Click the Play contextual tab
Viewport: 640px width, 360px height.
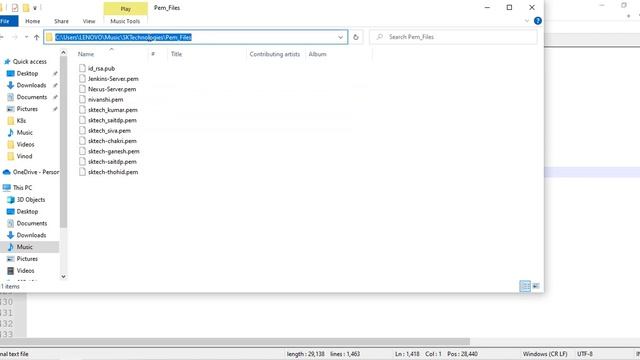click(x=126, y=9)
